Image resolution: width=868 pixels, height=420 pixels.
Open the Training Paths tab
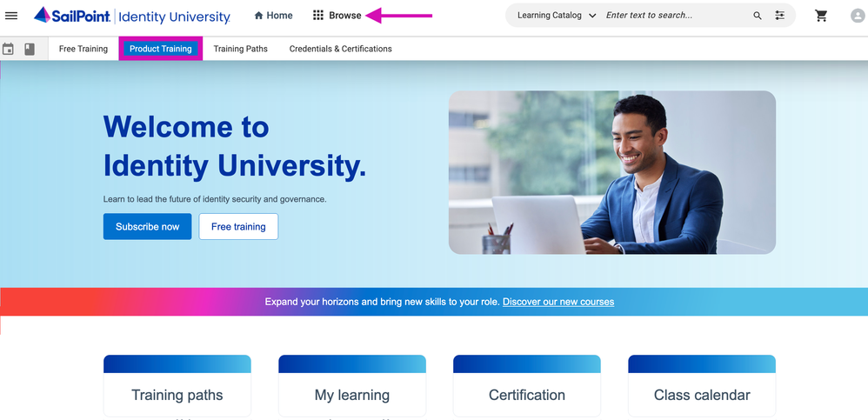(x=241, y=49)
